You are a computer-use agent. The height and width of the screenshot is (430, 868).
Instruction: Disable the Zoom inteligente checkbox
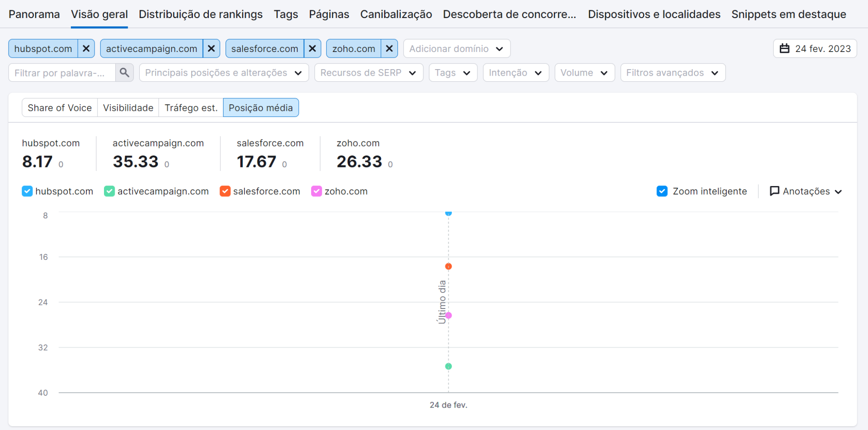[662, 191]
